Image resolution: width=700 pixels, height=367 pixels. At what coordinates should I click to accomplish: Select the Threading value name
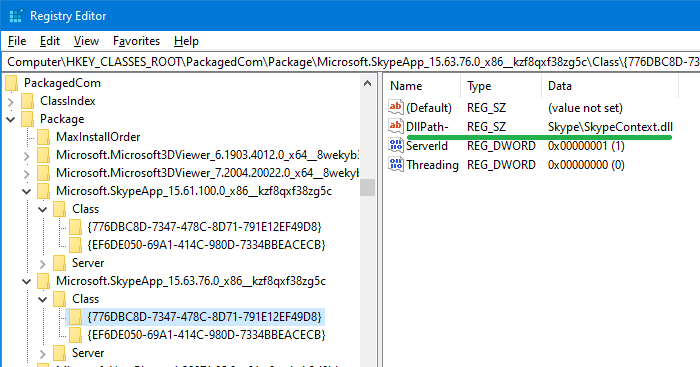pyautogui.click(x=432, y=165)
